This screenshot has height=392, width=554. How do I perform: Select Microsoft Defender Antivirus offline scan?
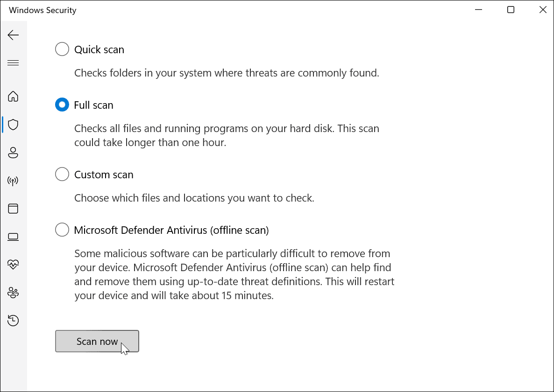[x=62, y=230]
